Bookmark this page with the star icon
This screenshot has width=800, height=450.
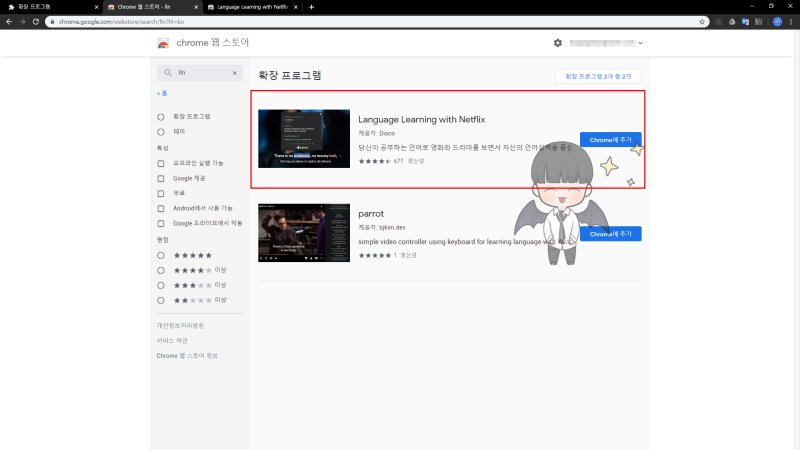[702, 21]
